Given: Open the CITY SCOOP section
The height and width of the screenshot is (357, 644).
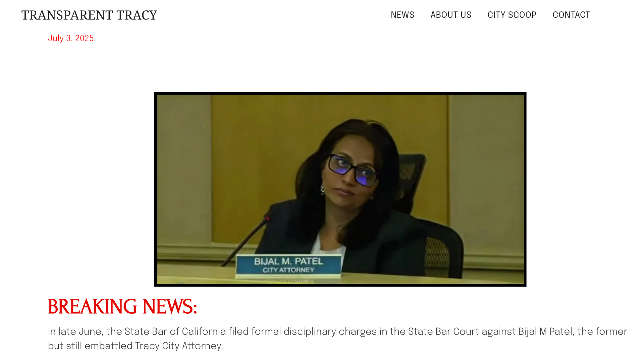Looking at the screenshot, I should click(512, 15).
